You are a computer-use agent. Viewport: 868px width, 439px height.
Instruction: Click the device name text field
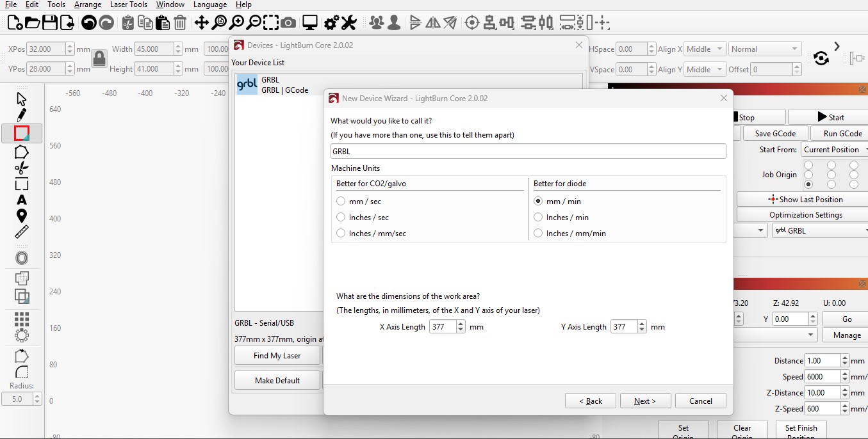(528, 152)
